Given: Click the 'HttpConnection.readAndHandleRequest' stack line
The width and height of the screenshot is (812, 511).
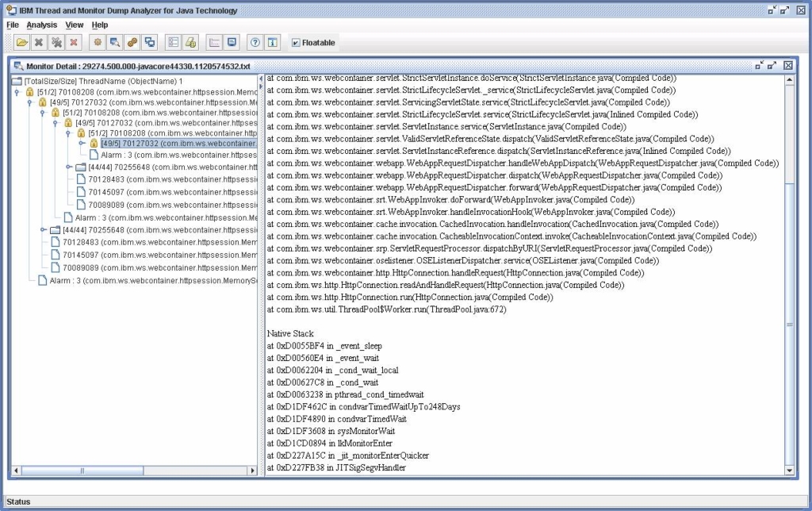Looking at the screenshot, I should pyautogui.click(x=446, y=285).
